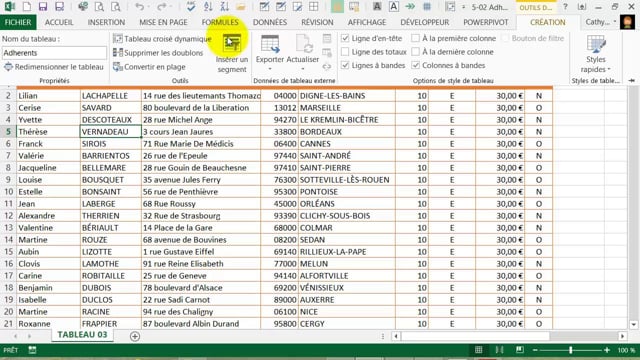The image size is (640, 360).
Task: Select row header 12
Action: pos(9,216)
